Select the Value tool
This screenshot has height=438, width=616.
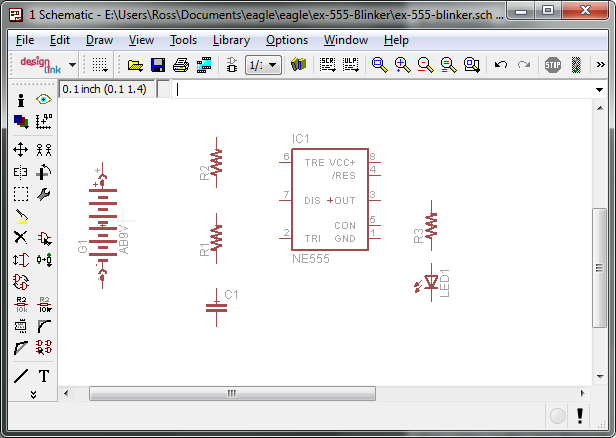[44, 304]
